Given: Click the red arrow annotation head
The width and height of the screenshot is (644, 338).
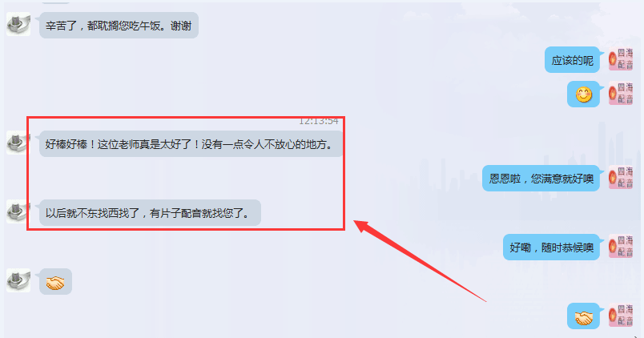Looking at the screenshot, I should 361,227.
